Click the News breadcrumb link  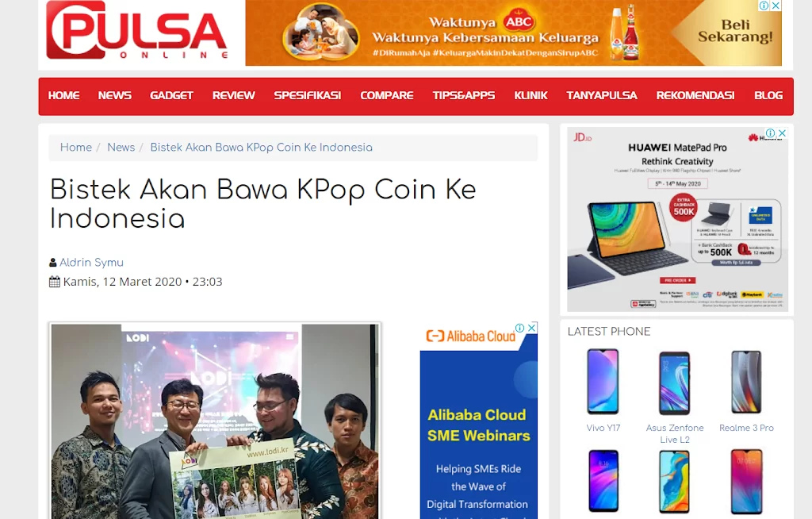click(121, 148)
